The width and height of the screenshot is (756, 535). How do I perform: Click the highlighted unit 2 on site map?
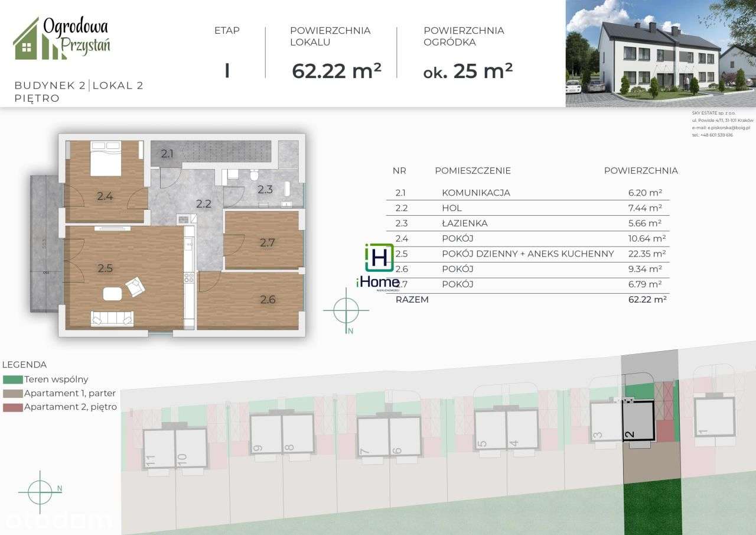tap(639, 421)
